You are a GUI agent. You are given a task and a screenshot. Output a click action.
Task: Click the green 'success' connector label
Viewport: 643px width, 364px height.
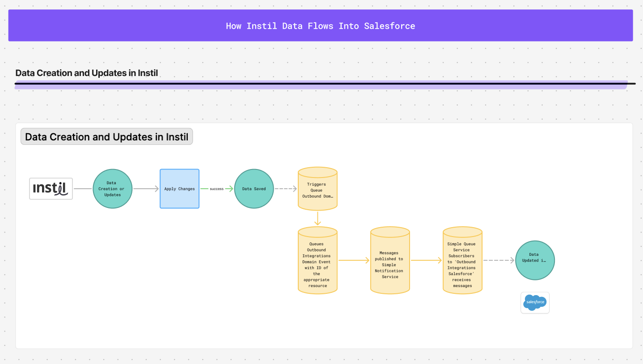216,189
